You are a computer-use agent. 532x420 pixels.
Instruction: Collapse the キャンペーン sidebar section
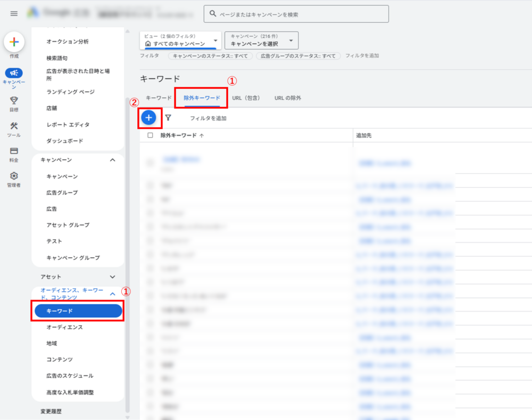click(112, 159)
